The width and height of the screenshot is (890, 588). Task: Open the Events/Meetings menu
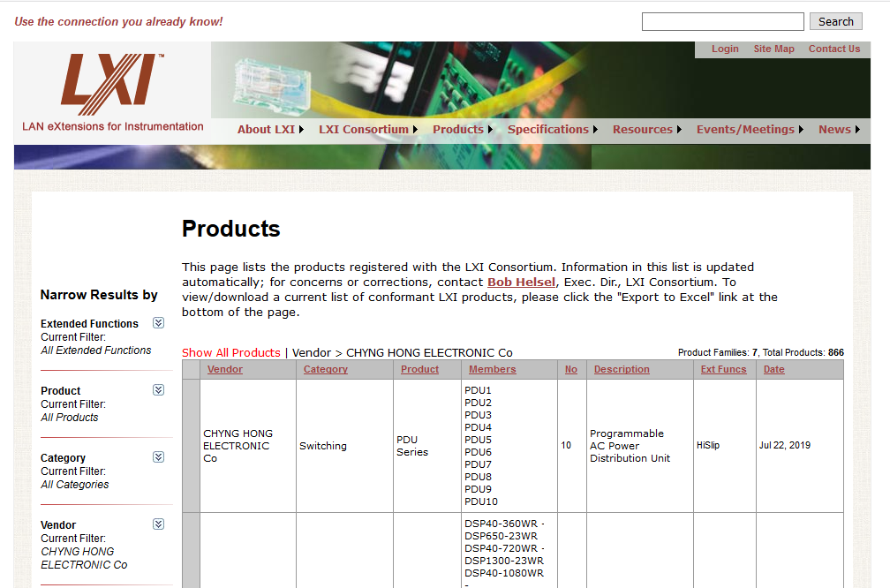tap(750, 130)
